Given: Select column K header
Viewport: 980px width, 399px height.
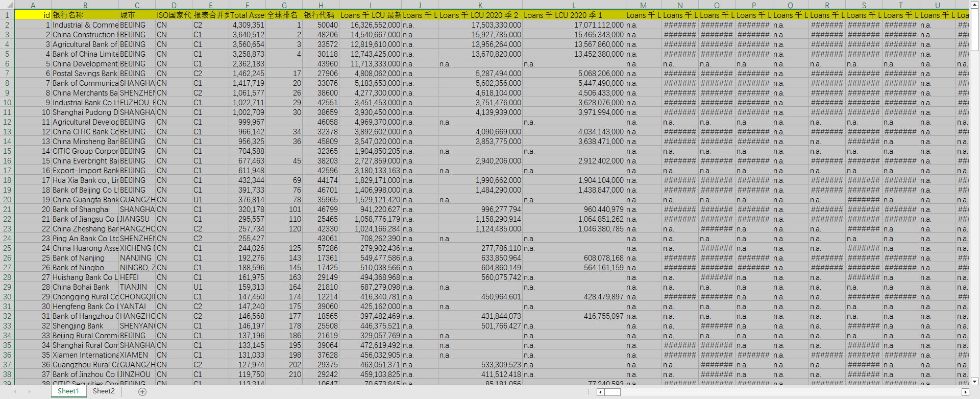Looking at the screenshot, I should tap(480, 5).
